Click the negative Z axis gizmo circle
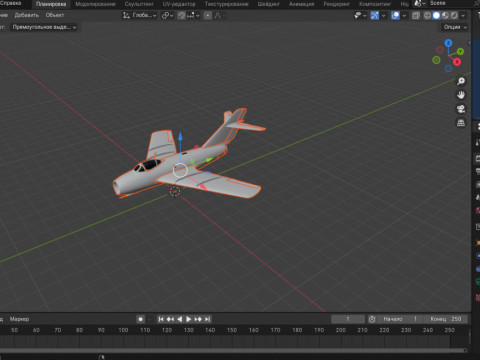Screen dimensions: 480x360 (448, 68)
